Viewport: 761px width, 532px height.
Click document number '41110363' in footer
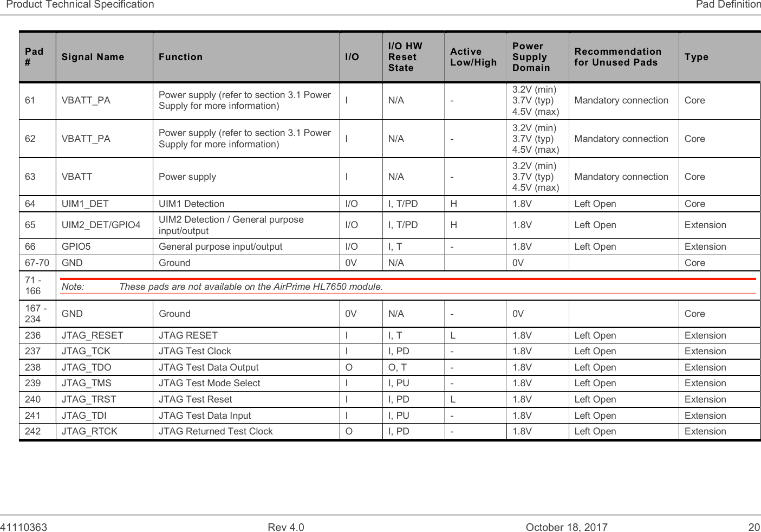tap(24, 527)
